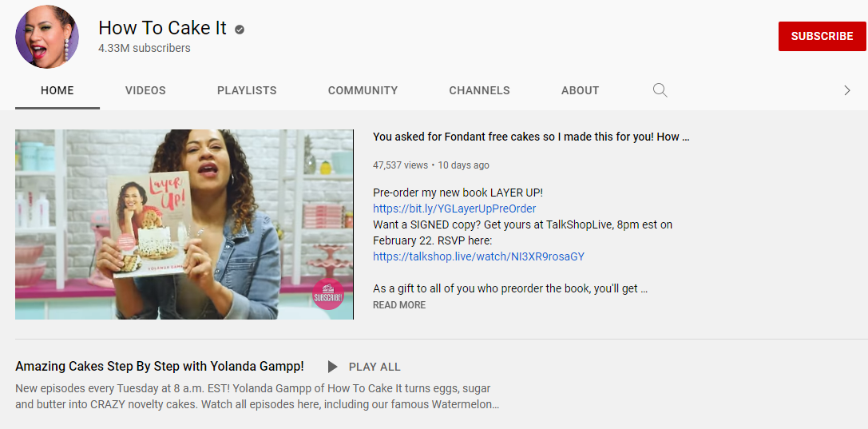
Task: Go to the Playlists tab
Action: 247,90
